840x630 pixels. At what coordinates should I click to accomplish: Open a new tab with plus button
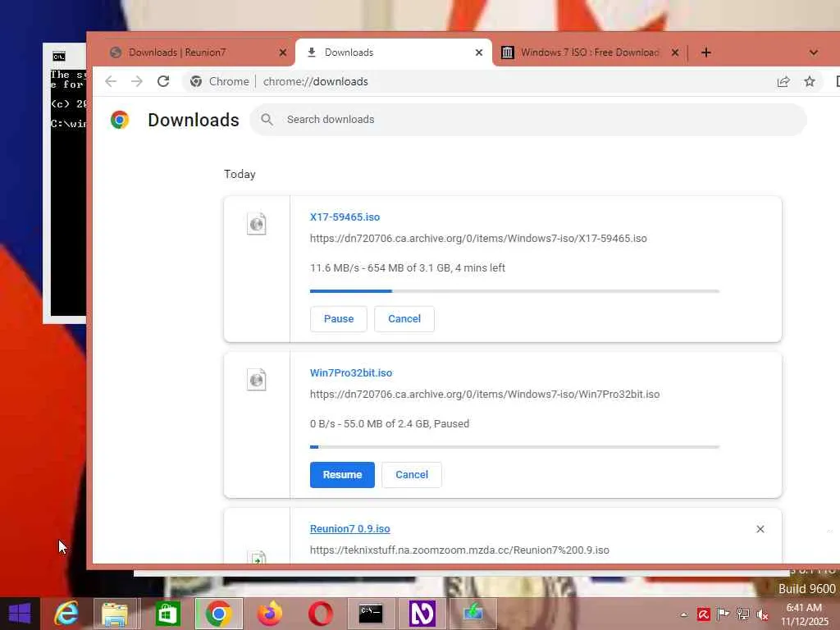coord(706,52)
